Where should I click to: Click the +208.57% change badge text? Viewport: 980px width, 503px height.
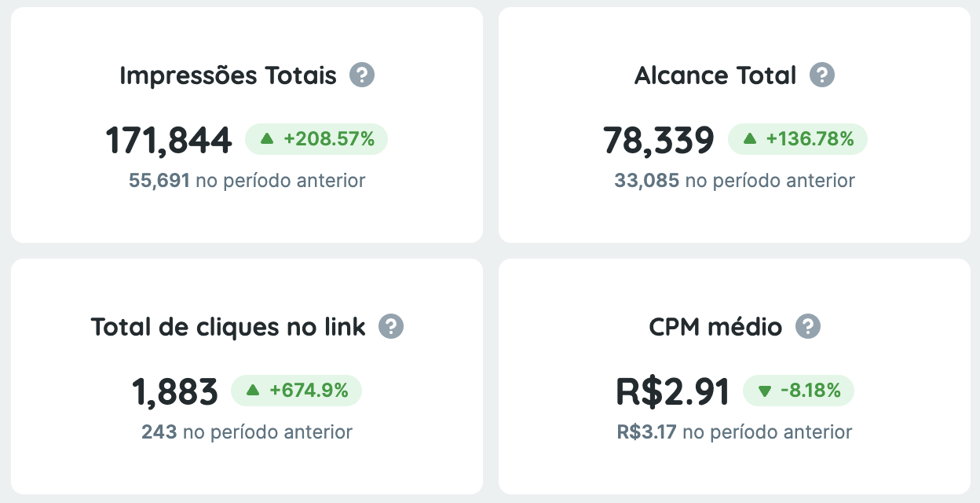coord(329,139)
